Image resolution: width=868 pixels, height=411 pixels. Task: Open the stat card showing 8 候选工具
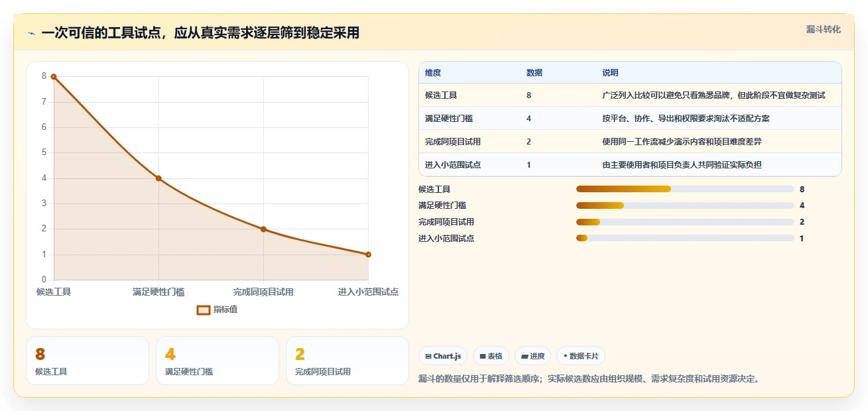pyautogui.click(x=88, y=361)
